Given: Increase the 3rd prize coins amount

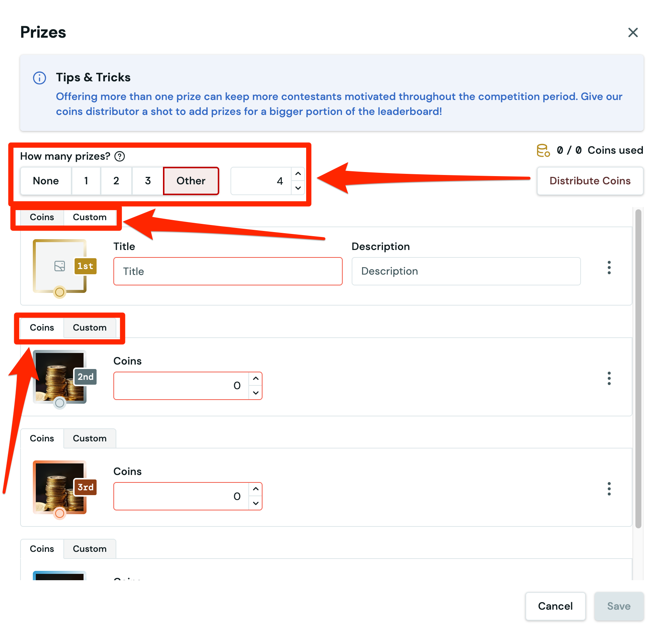Looking at the screenshot, I should [x=256, y=489].
